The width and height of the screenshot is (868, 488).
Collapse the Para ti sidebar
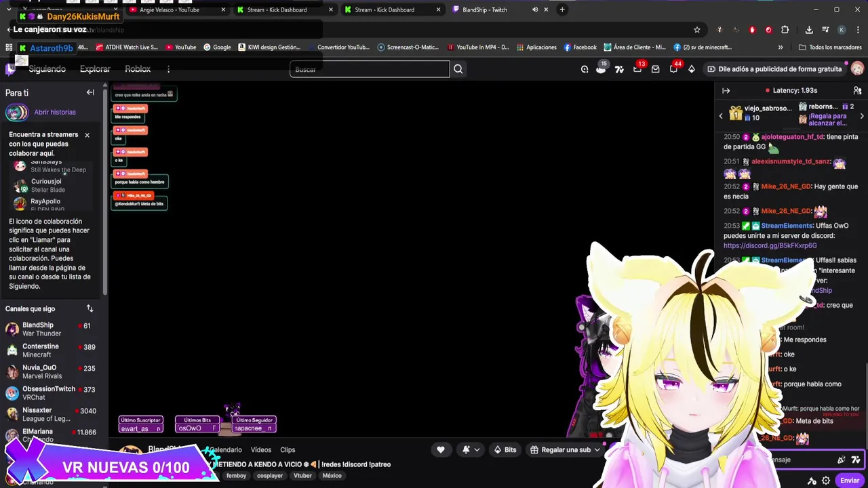[x=90, y=92]
